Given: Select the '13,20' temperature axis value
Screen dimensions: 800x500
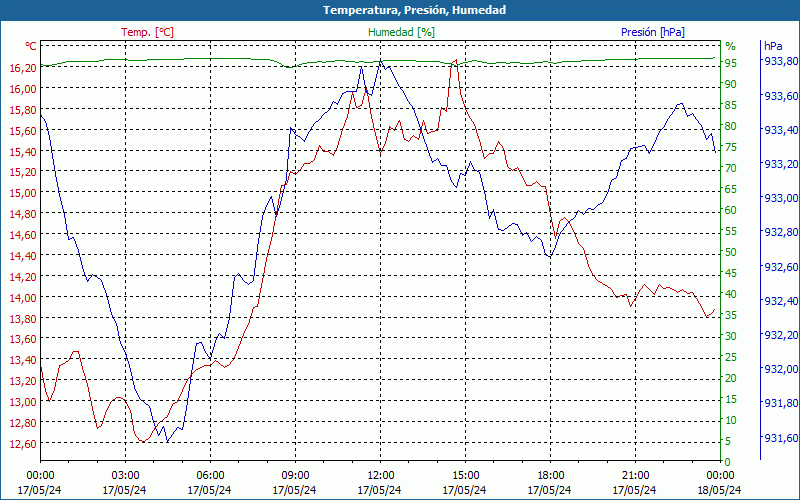Looking at the screenshot, I should 23,381.
